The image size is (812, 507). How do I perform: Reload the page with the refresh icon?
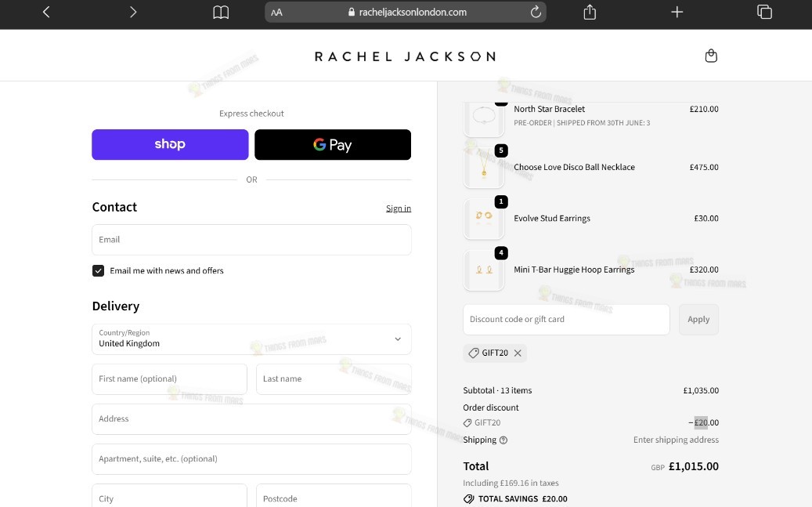(536, 12)
